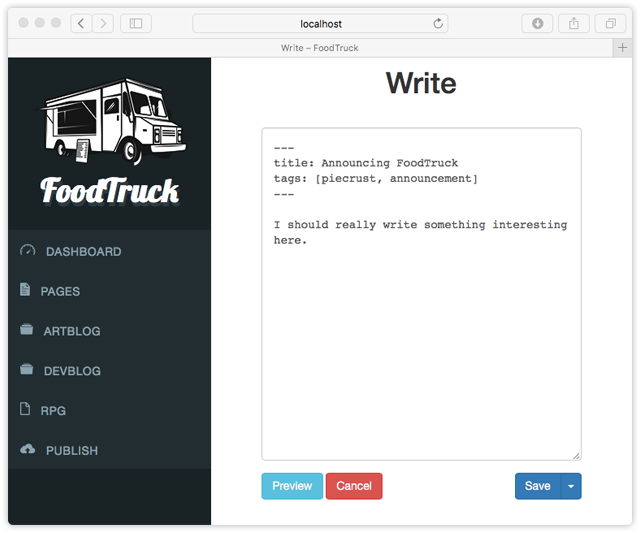Image resolution: width=640 pixels, height=533 pixels.
Task: Open a new tab with plus button
Action: (622, 48)
